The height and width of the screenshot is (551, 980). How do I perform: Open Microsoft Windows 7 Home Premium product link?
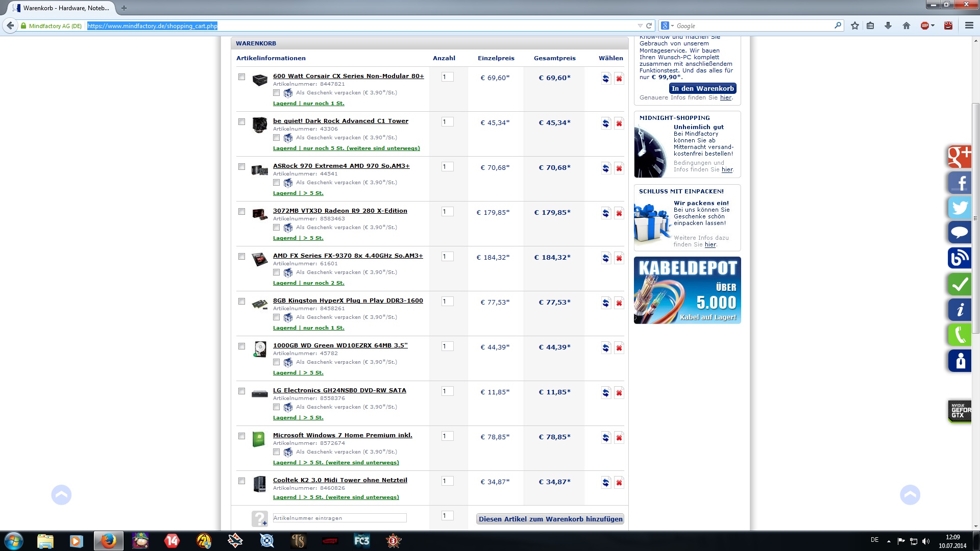[x=342, y=435]
